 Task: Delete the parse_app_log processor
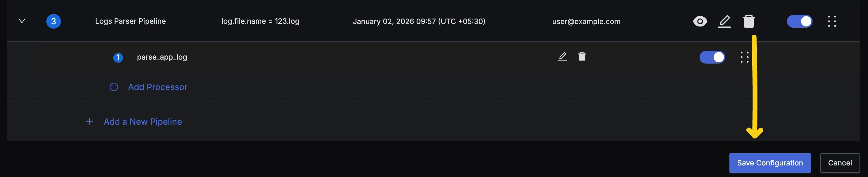pos(582,56)
